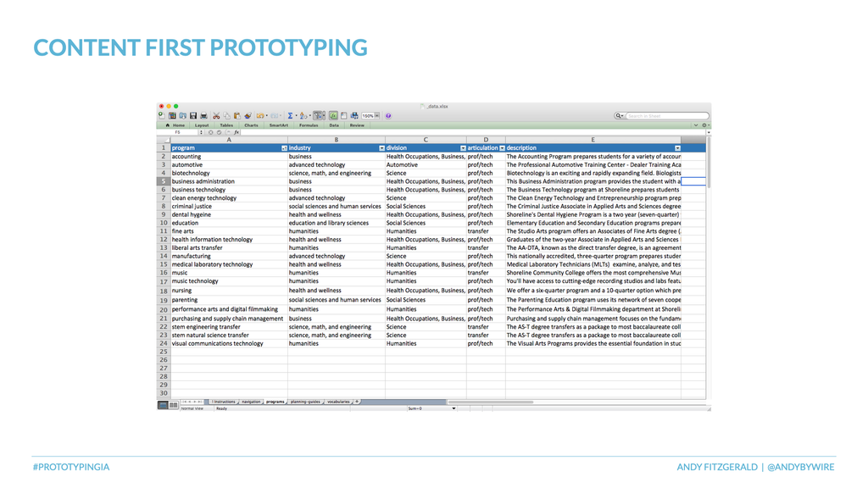Switch to the vocabularies sheet tab

pyautogui.click(x=338, y=402)
